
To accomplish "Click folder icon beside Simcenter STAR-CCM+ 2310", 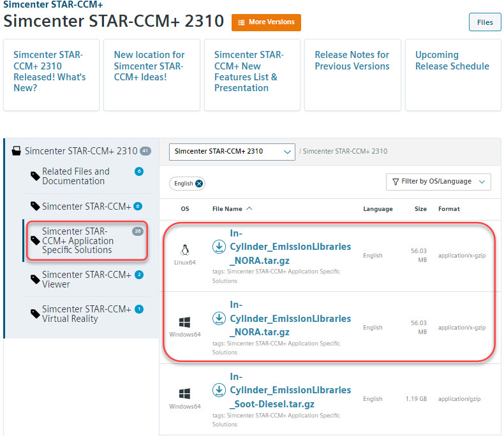I will click(x=17, y=152).
